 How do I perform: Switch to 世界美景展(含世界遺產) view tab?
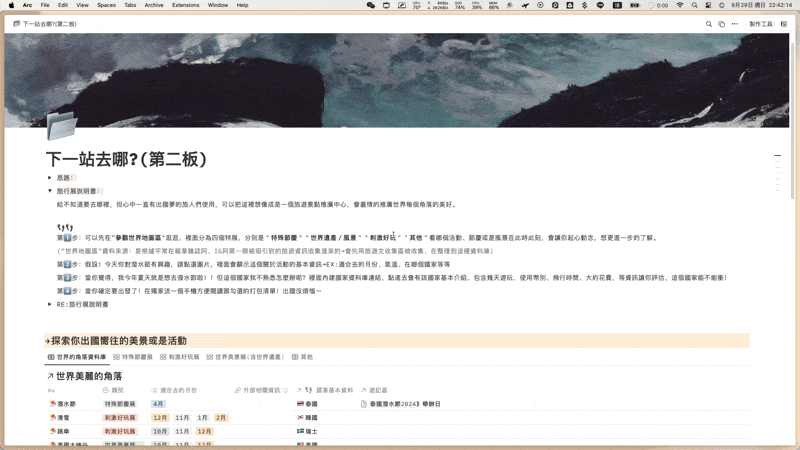click(x=245, y=357)
